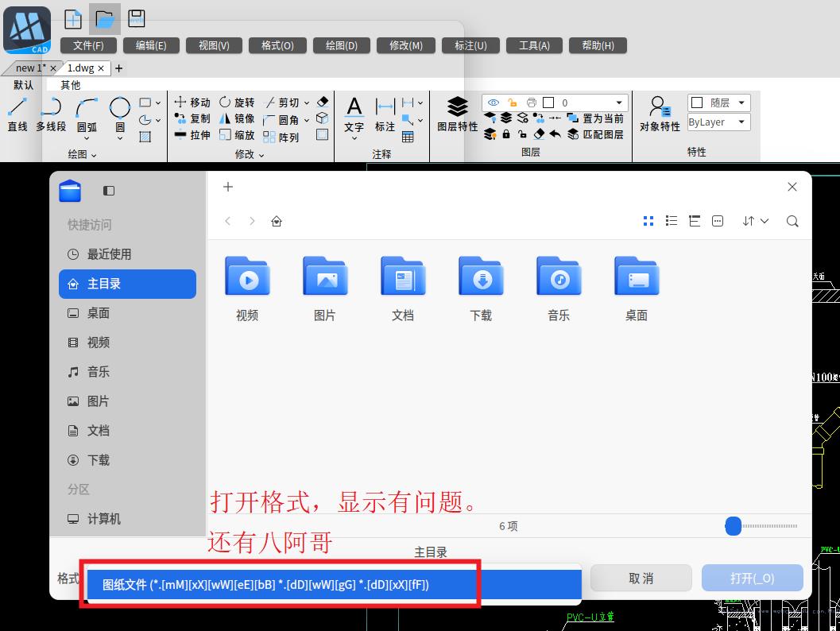Switch to tree view in file dialog

coord(695,221)
